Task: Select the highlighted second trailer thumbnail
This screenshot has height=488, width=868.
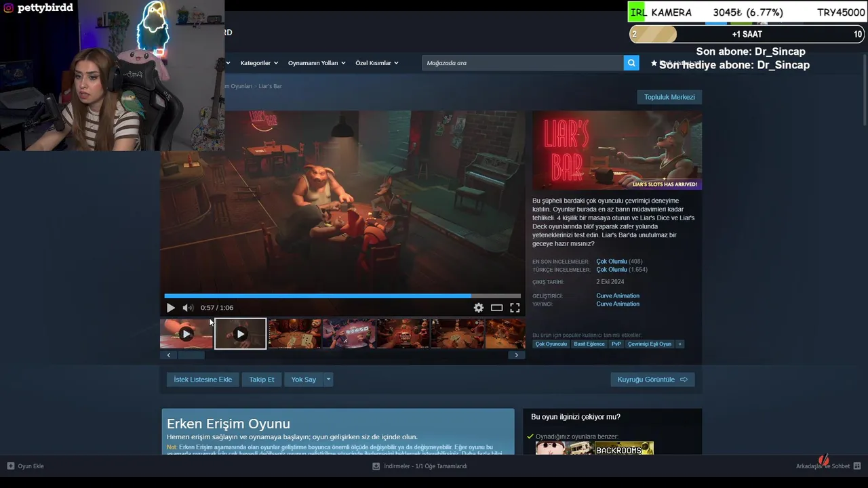Action: (x=240, y=333)
